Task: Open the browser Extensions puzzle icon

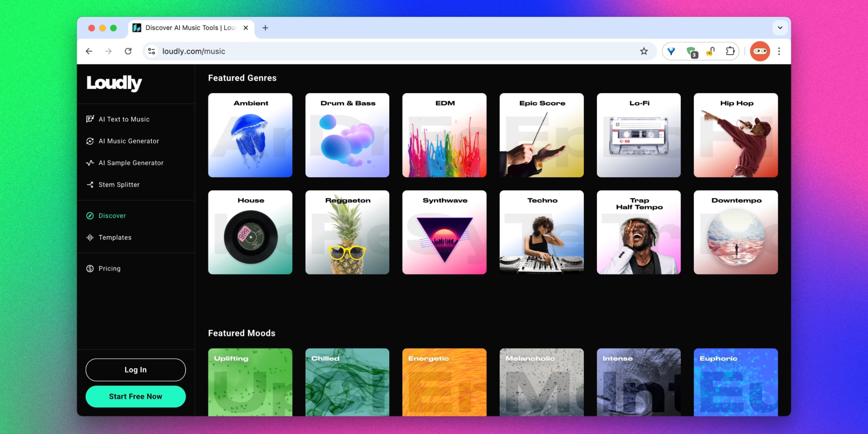Action: [730, 51]
